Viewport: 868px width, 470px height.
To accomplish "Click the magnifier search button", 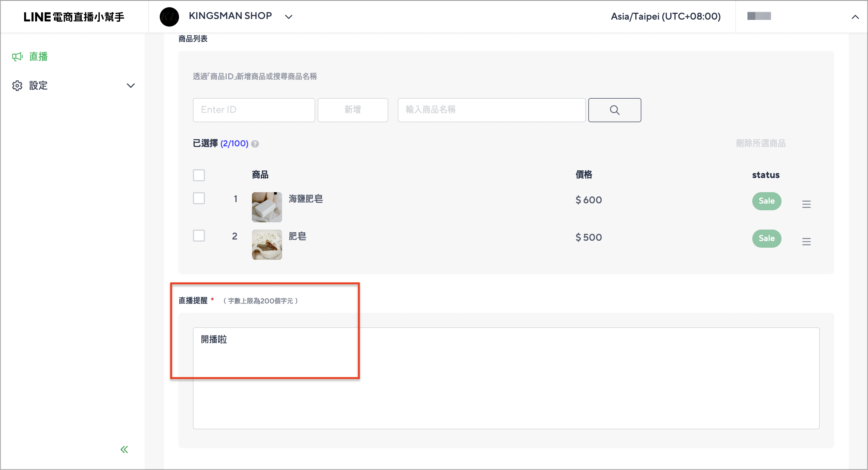I will (614, 110).
